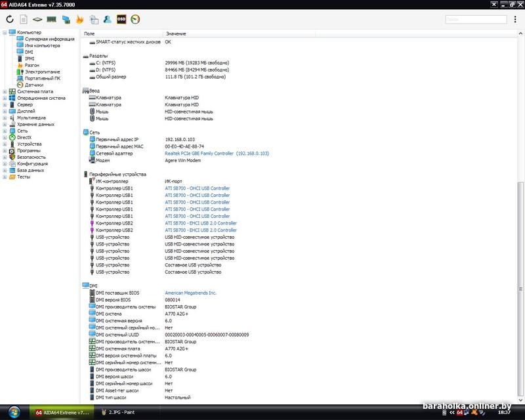Click the Refresh toolbar icon
The image size is (525, 420).
point(10,19)
